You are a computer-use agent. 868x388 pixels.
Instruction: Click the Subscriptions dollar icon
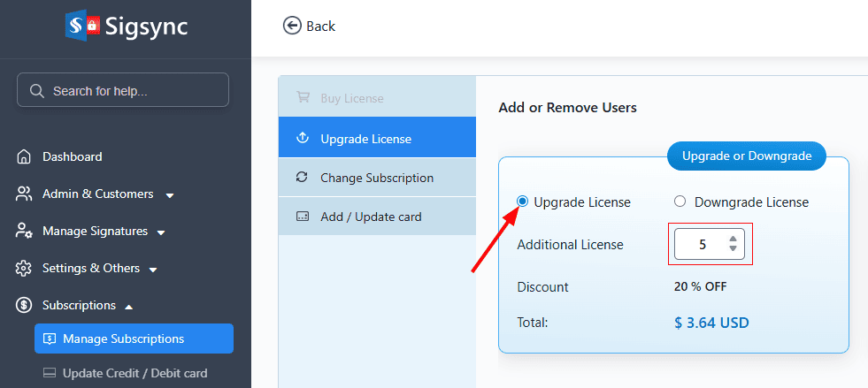point(25,305)
